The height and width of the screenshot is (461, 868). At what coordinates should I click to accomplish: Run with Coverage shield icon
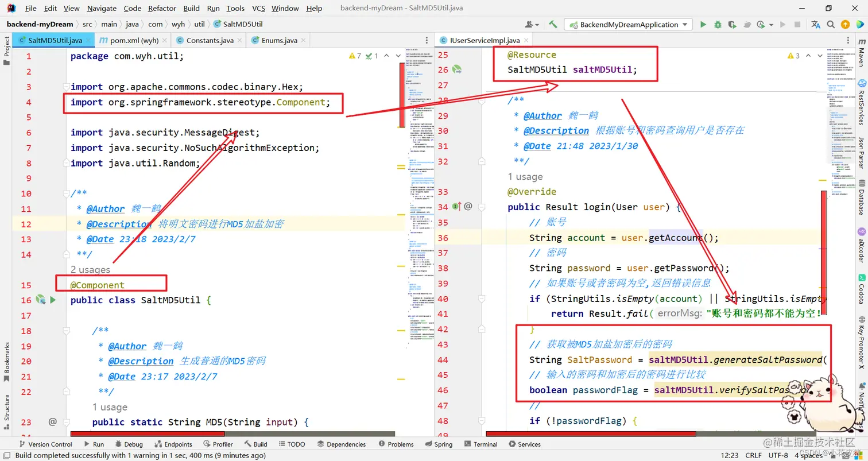pyautogui.click(x=733, y=24)
